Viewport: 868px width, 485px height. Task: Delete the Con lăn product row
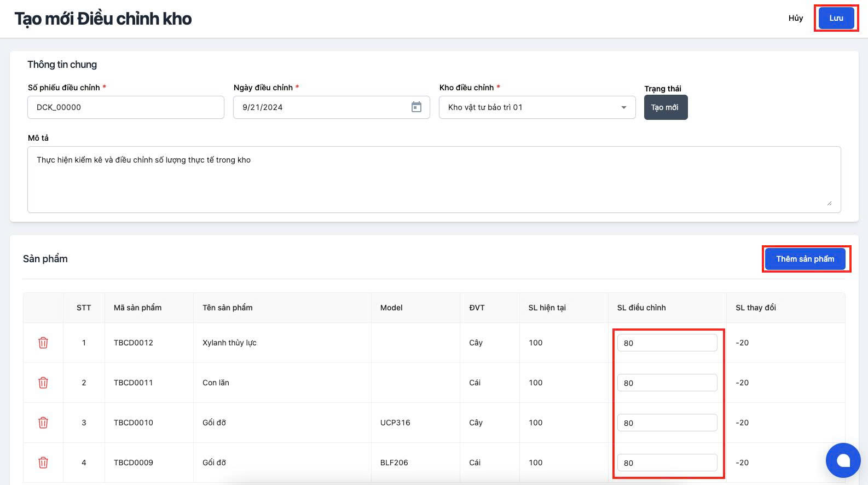click(43, 383)
